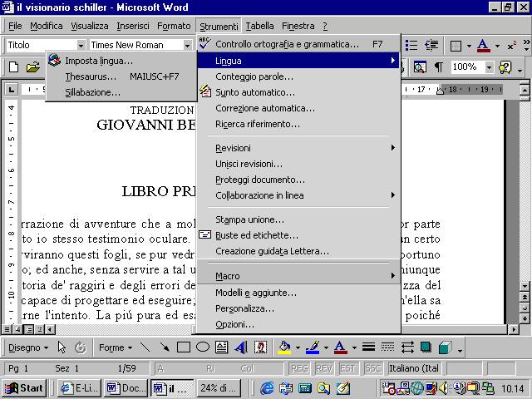Click the Insert WordArt icon
The height and width of the screenshot is (399, 532).
pos(241,347)
